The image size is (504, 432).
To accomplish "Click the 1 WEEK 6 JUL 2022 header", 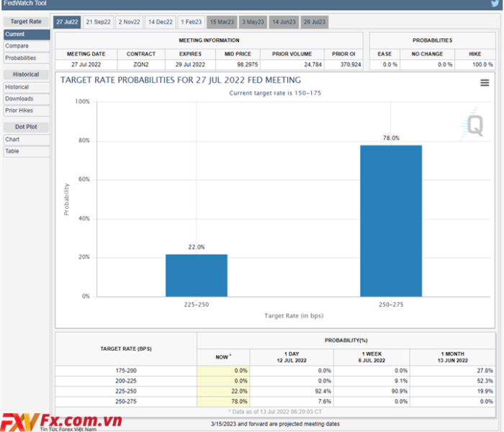I will click(x=372, y=357).
